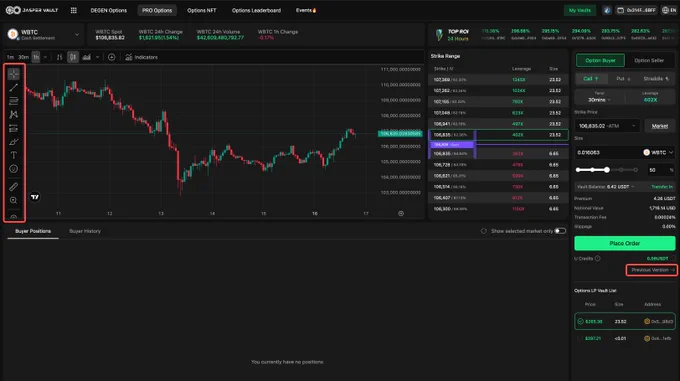The image size is (680, 381).
Task: Click the bars chart style icon
Action: 59,57
